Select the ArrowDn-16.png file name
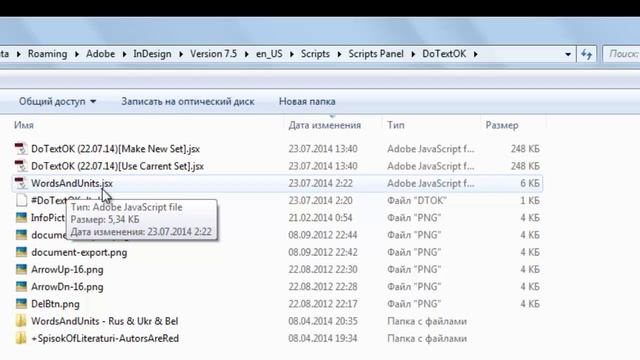 coord(67,287)
